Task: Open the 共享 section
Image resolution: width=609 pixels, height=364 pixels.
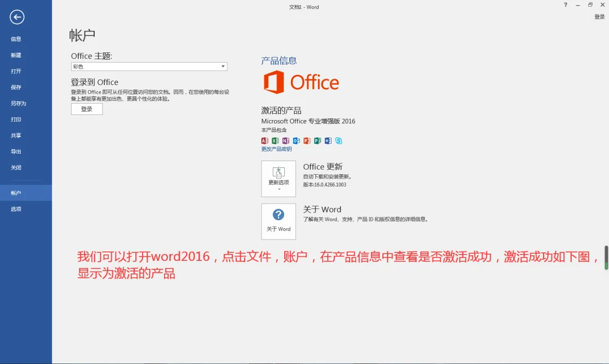Action: click(x=16, y=135)
